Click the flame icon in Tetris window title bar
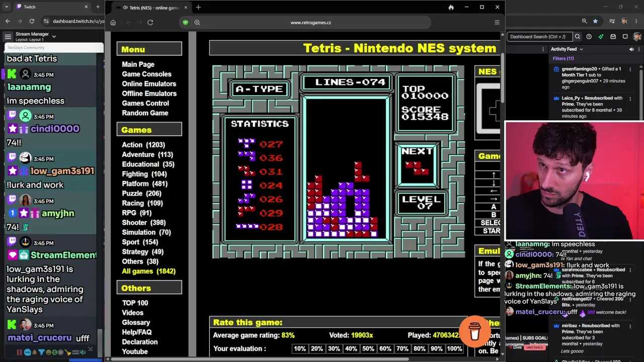The image size is (644, 362). [x=451, y=8]
